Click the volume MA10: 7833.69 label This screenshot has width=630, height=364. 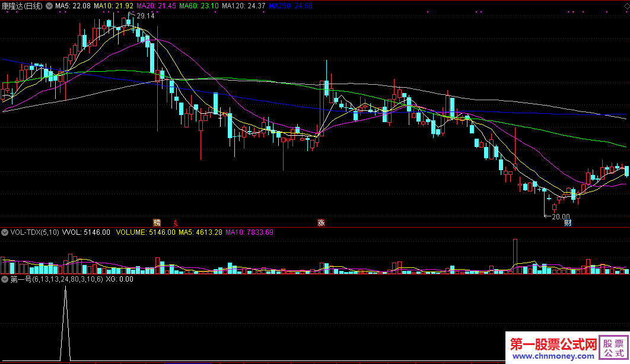pos(249,232)
